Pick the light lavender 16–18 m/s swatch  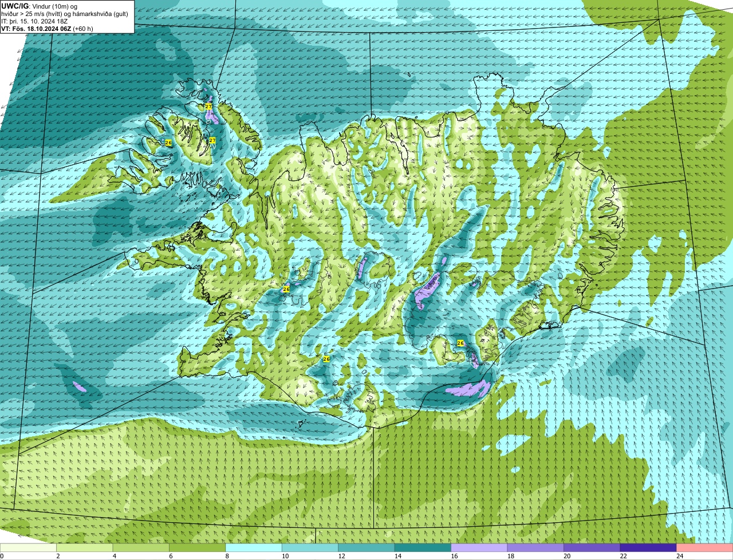pyautogui.click(x=479, y=547)
